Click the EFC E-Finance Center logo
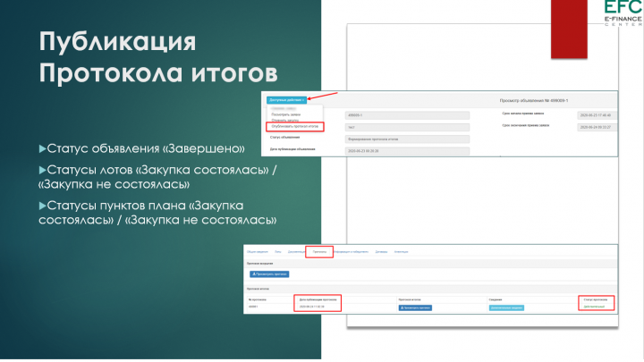 (623, 13)
